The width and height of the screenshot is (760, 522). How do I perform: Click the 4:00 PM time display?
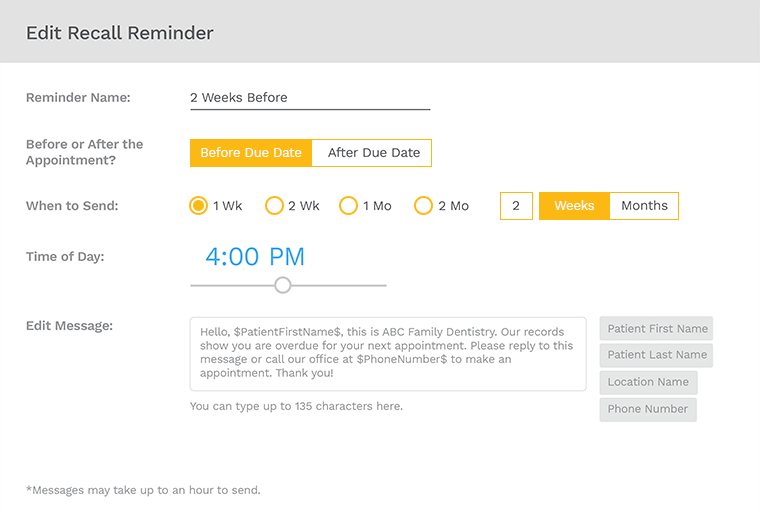[x=255, y=256]
